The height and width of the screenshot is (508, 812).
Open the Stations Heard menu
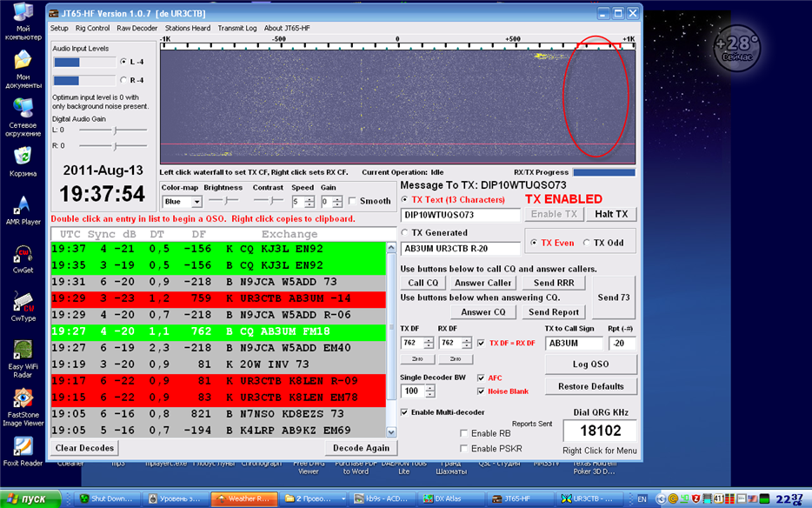coord(188,28)
